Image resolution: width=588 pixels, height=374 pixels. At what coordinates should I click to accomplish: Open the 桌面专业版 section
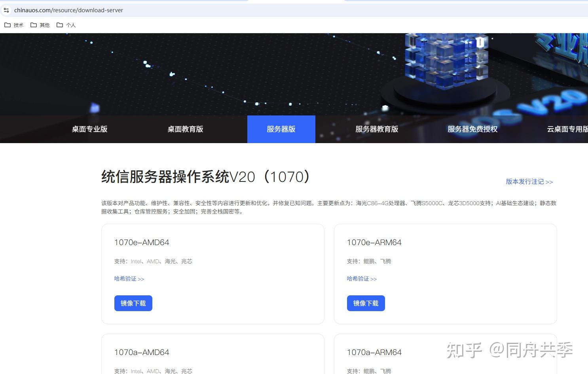pos(89,129)
